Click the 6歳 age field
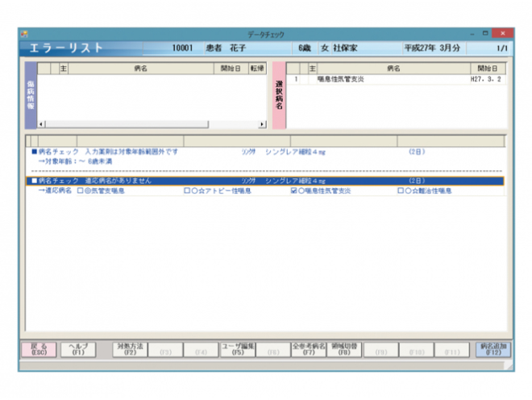This screenshot has height=400, width=532. click(x=305, y=48)
